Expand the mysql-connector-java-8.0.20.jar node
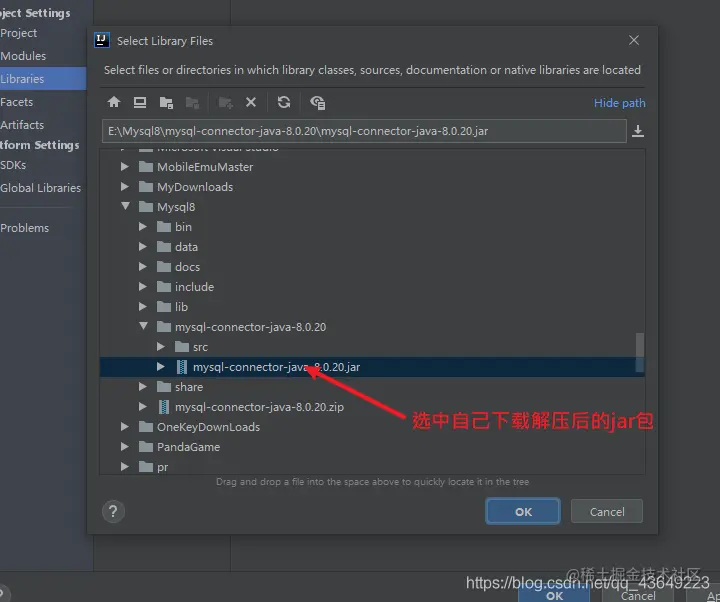Image resolution: width=720 pixels, height=602 pixels. click(x=161, y=366)
